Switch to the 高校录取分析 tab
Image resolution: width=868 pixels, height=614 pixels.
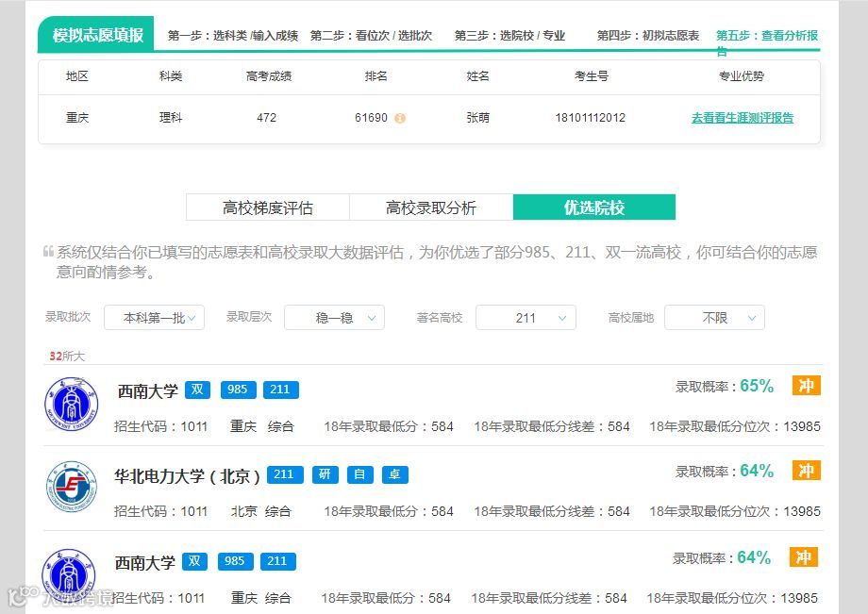tap(431, 207)
